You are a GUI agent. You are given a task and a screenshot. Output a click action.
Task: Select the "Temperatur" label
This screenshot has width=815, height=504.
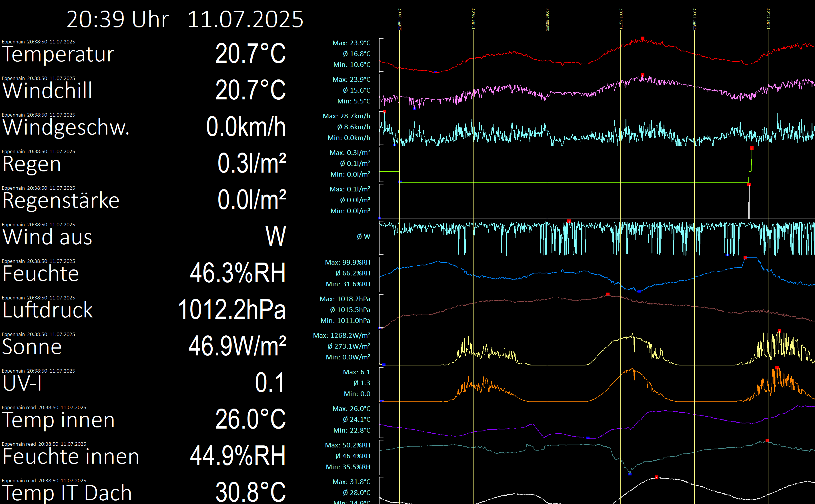click(58, 54)
